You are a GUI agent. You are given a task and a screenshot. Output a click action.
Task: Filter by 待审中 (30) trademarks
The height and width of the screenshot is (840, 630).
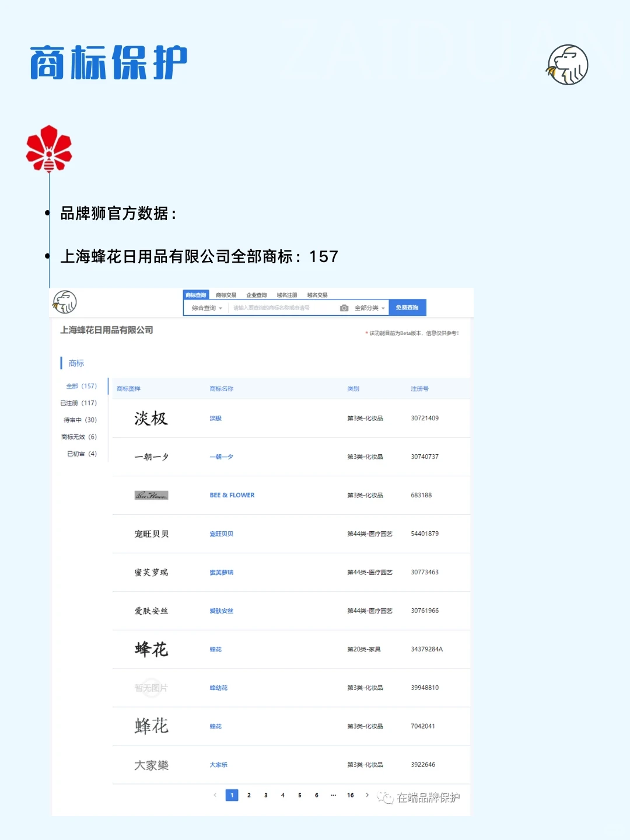[80, 420]
